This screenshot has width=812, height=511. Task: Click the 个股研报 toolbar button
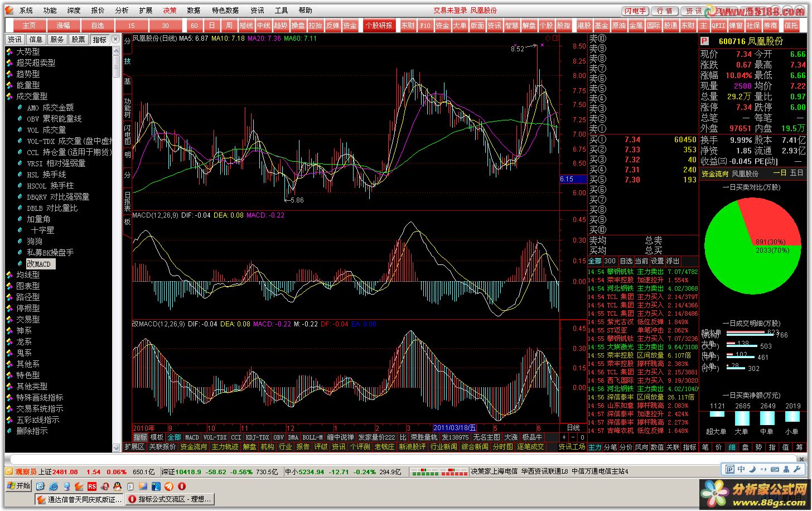[379, 26]
